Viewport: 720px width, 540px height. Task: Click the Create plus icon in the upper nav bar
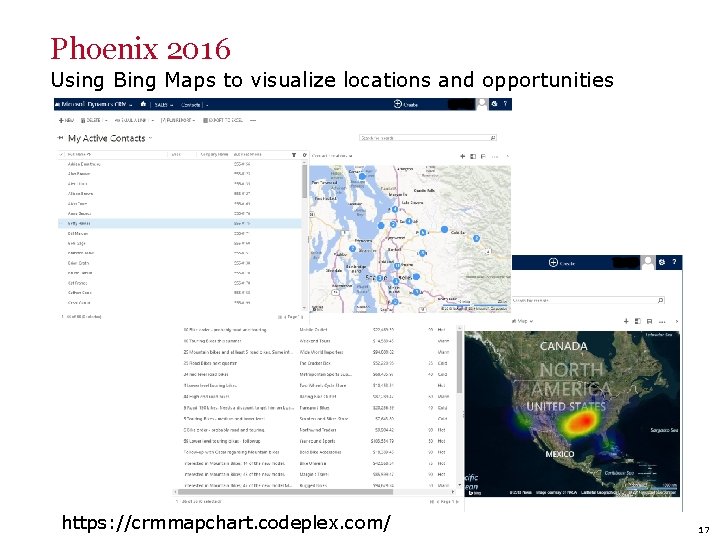(398, 104)
